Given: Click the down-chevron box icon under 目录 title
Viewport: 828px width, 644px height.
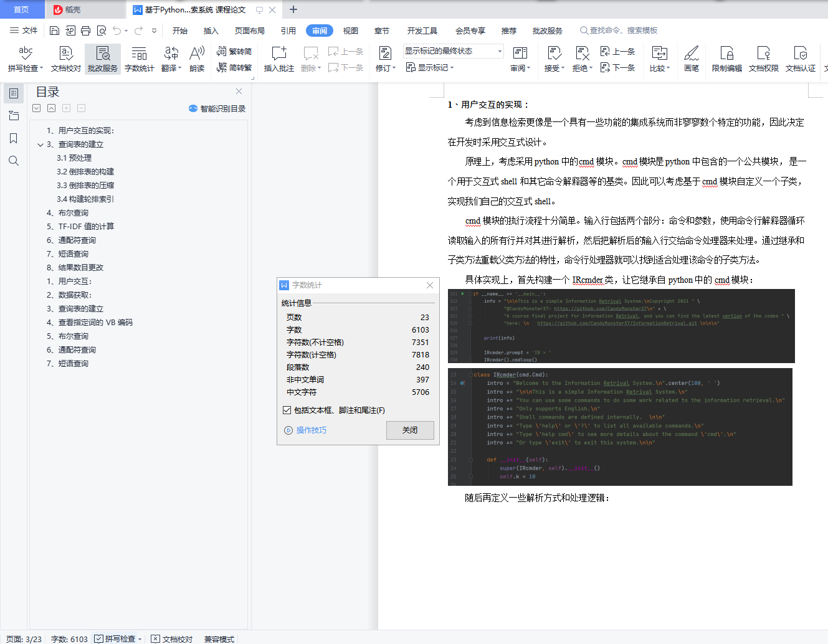Looking at the screenshot, I should point(37,108).
